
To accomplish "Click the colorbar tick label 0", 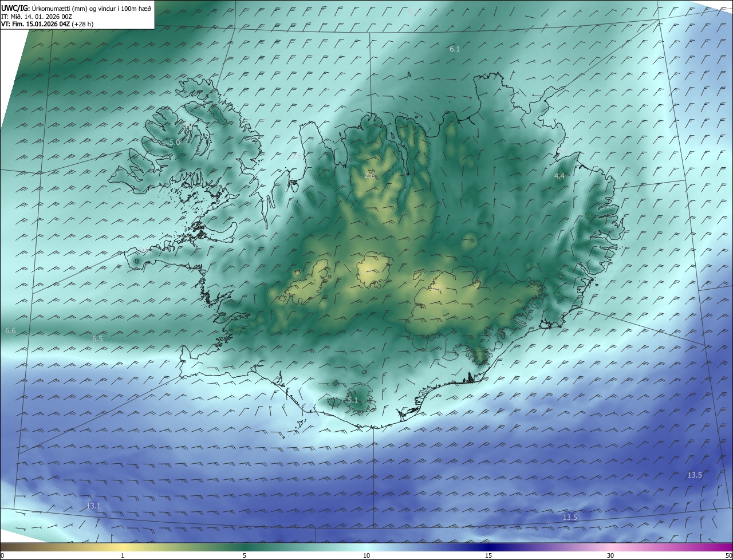I will [x=2, y=555].
